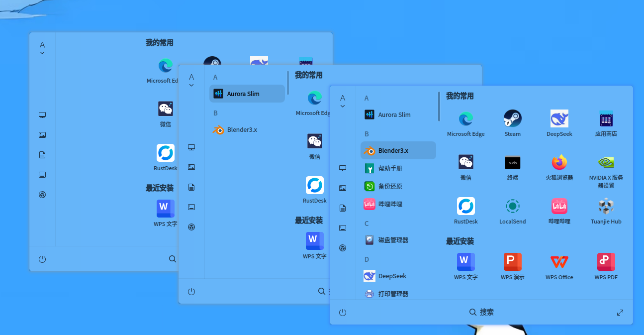The width and height of the screenshot is (644, 335).
Task: Open Tuanjie Hub
Action: pos(606,211)
